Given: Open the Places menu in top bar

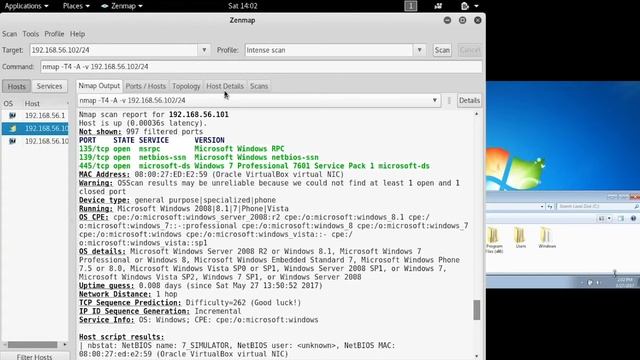Looking at the screenshot, I should 76,6.
